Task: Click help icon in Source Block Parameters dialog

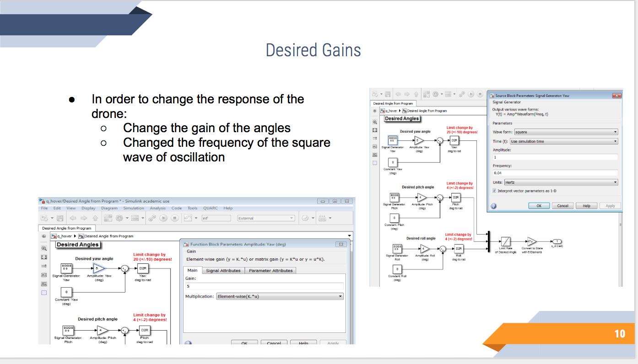Action: coord(493,206)
